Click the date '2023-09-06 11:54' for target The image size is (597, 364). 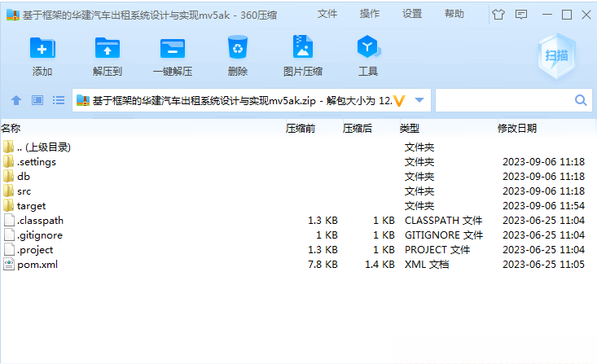coord(544,205)
